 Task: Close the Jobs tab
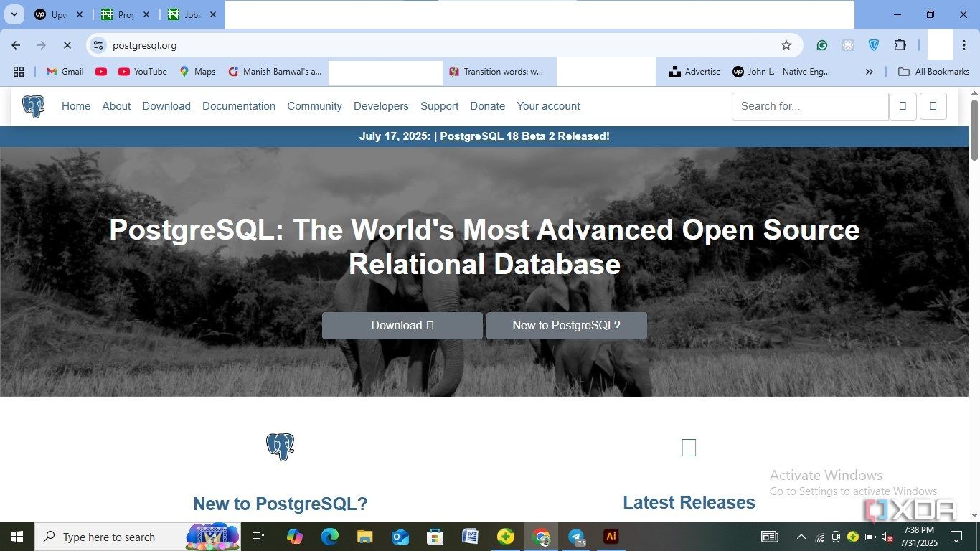[212, 14]
